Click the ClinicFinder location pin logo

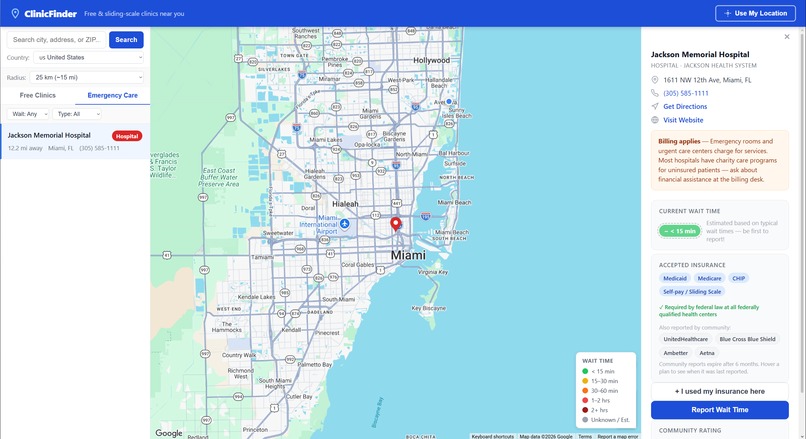(15, 13)
